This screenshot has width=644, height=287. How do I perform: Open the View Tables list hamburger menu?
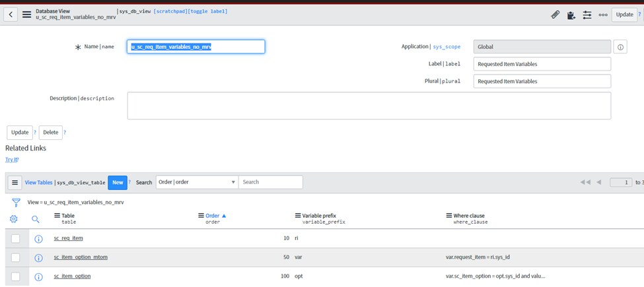15,182
